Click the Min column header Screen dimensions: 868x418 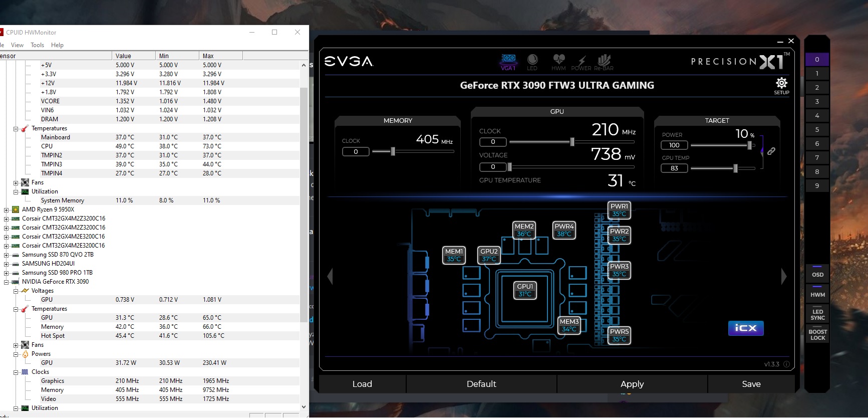[177, 56]
